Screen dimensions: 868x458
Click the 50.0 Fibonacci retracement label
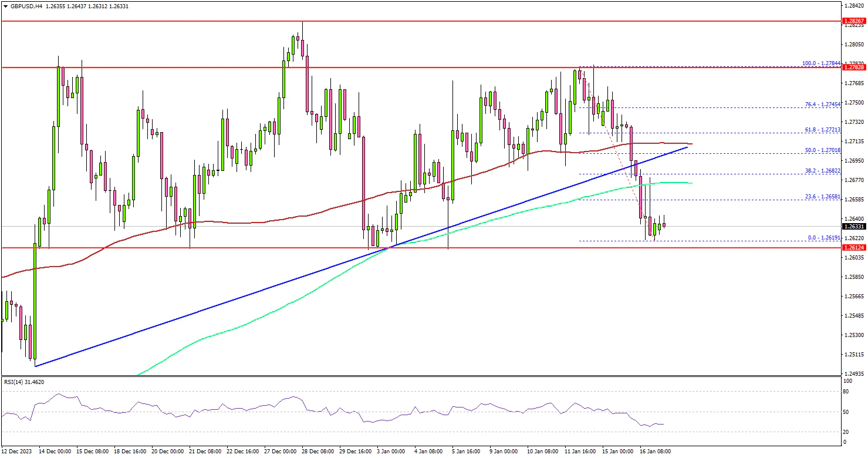(x=822, y=150)
